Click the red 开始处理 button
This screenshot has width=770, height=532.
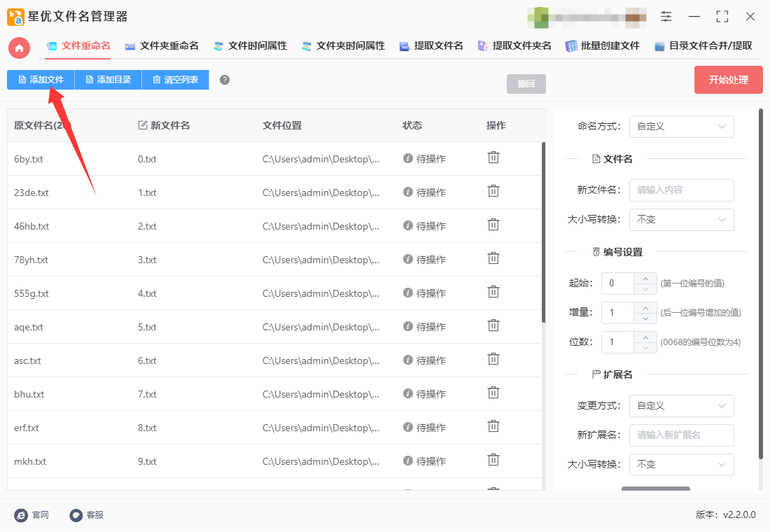click(728, 80)
